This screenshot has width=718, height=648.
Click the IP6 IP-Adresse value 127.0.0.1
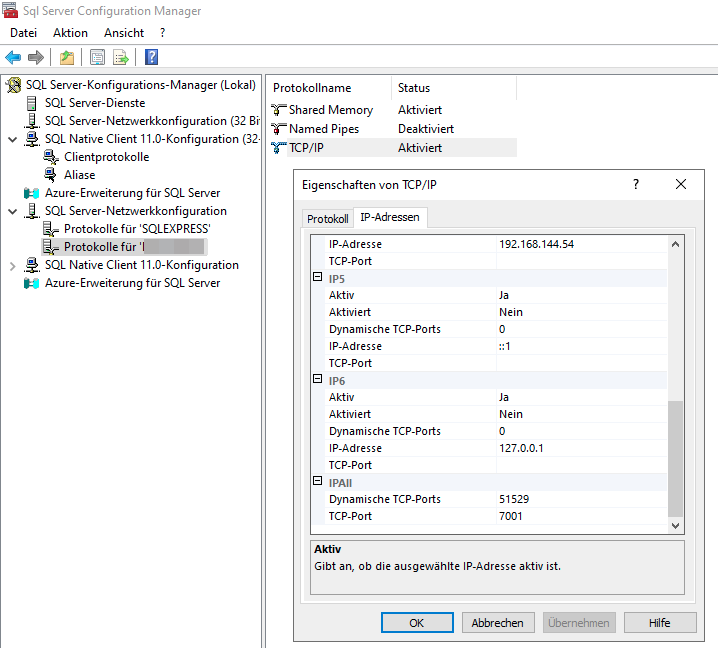(x=521, y=448)
